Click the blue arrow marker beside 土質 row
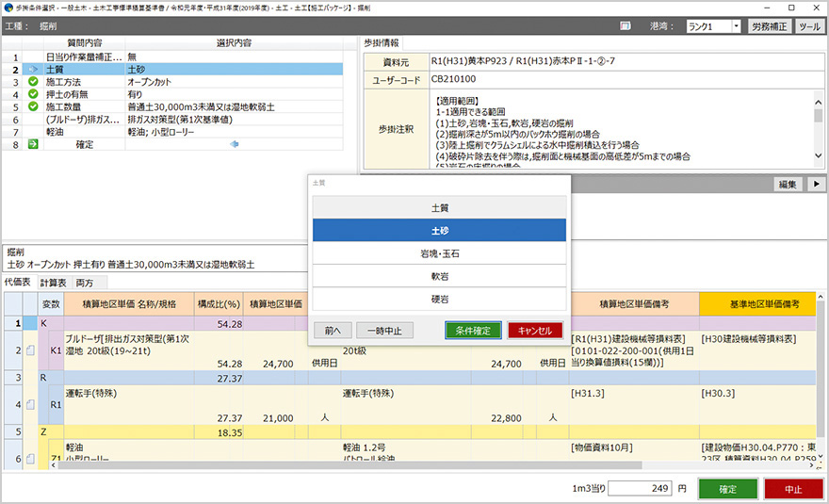 coord(33,70)
